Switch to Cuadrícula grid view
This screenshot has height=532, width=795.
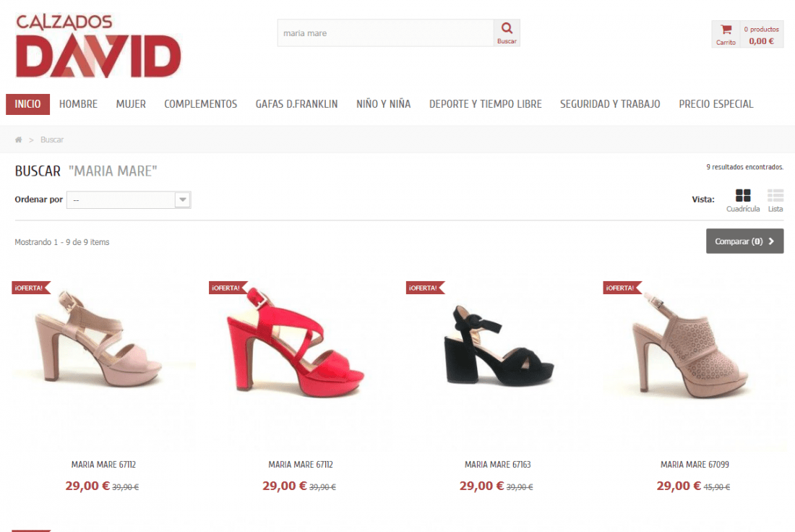click(x=743, y=195)
